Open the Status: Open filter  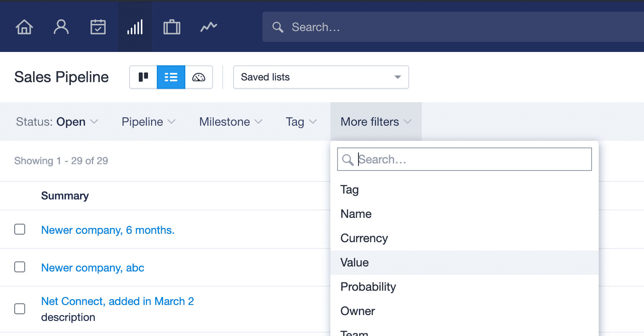coord(57,122)
